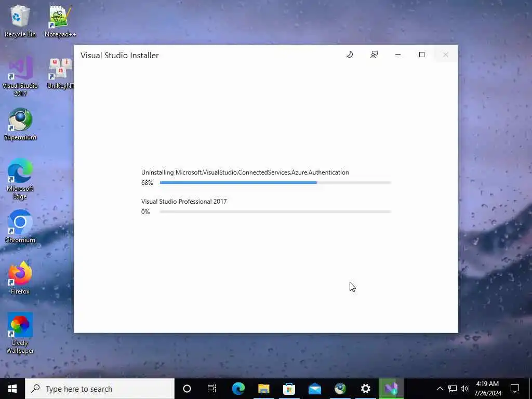The height and width of the screenshot is (399, 532).
Task: Click the uninstalling component progress bar
Action: [x=275, y=182]
